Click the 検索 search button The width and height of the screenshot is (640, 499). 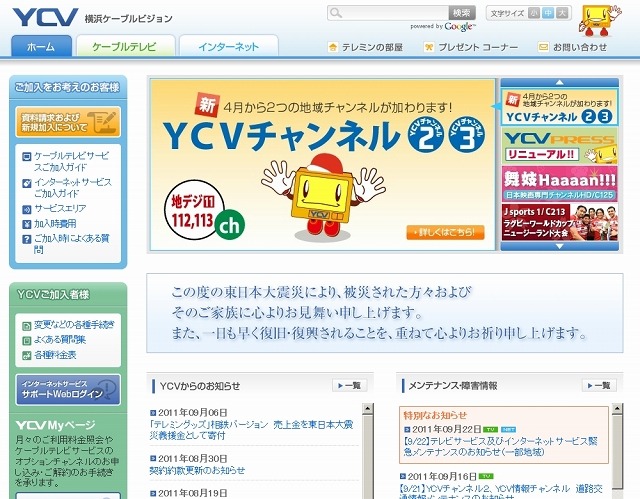click(x=462, y=13)
